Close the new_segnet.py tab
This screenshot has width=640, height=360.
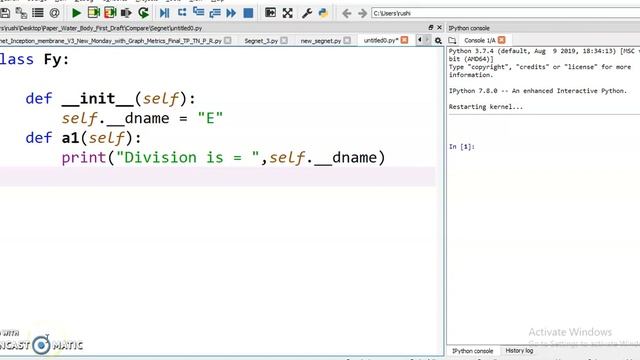(x=347, y=40)
